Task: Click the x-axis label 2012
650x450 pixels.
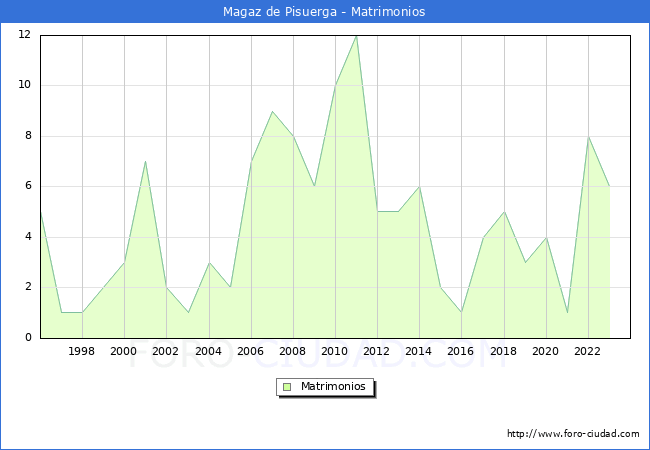Action: [x=377, y=352]
